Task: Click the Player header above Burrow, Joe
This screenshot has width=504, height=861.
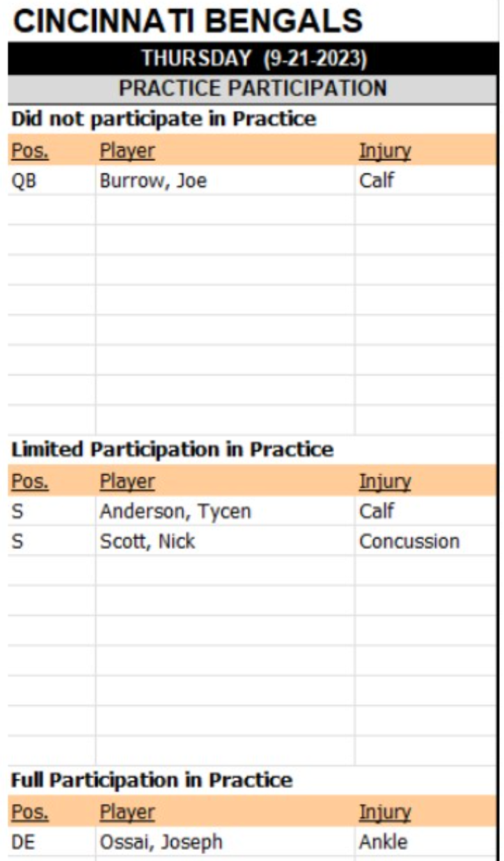Action: 127,150
